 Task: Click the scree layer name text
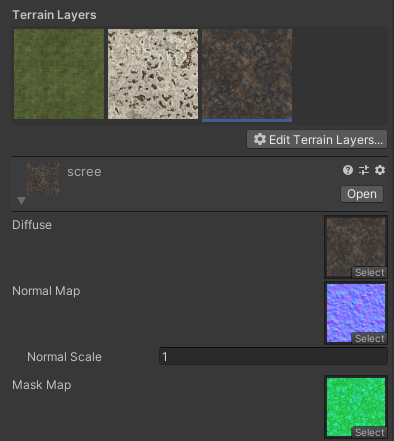84,172
